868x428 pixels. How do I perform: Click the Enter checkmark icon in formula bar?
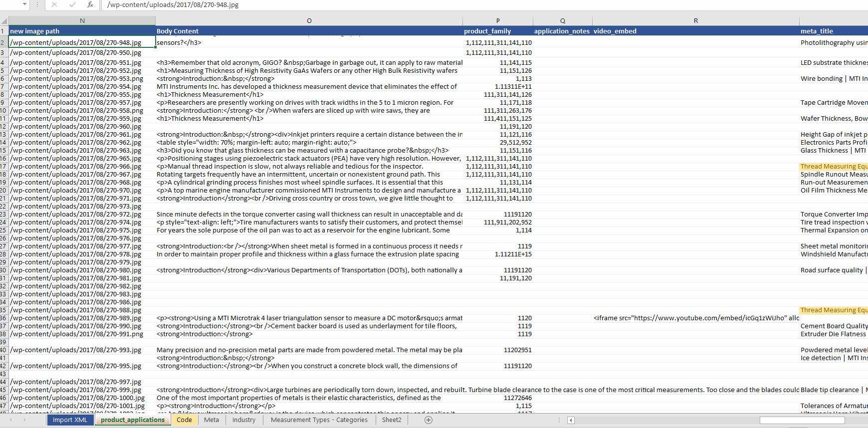click(72, 4)
